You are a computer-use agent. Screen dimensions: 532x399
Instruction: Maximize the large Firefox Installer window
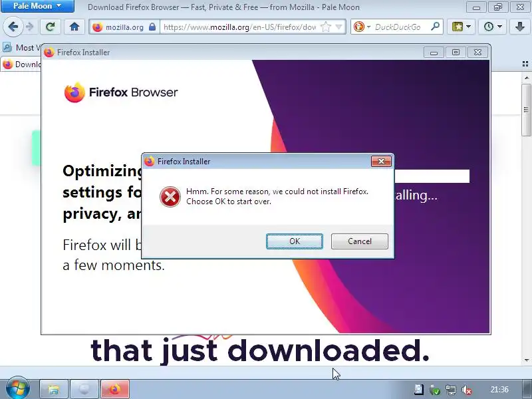click(456, 53)
